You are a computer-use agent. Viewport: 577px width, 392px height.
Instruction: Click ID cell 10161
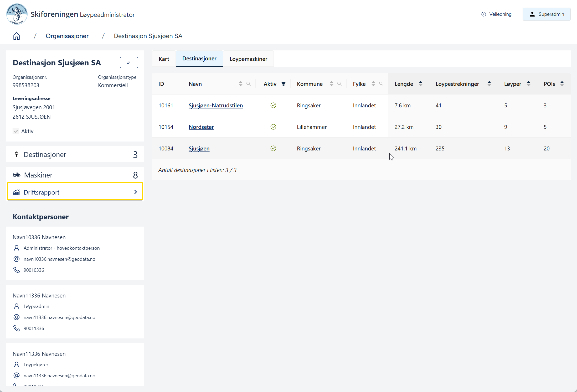(166, 105)
